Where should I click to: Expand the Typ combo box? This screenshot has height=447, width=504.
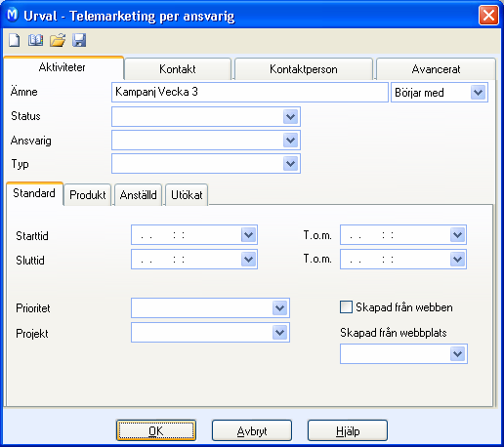pos(290,164)
